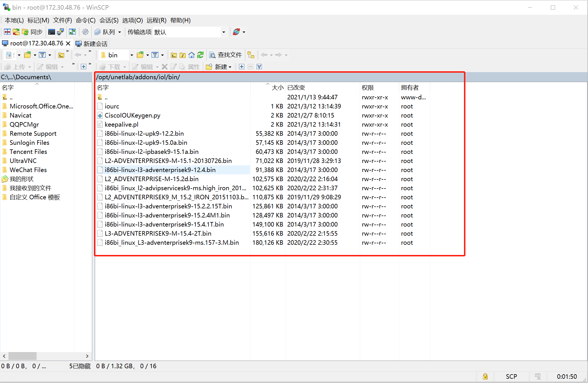Click local panel open directory icon
Viewport: 588px width, 383px height.
coord(28,55)
